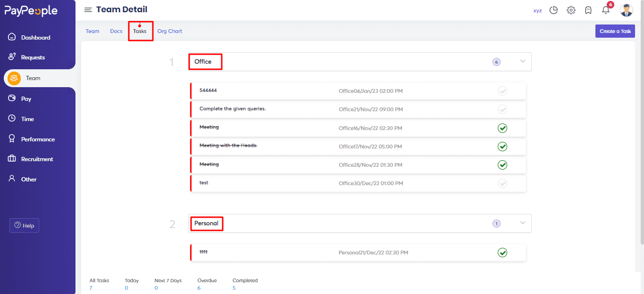Click the Time clock icon
Screen dimensions: 644x294
click(12, 119)
